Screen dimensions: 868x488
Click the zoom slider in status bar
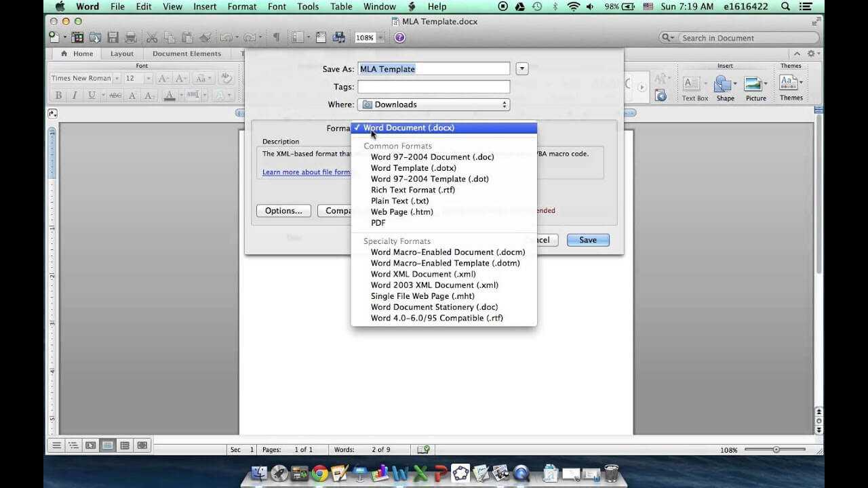coord(776,449)
